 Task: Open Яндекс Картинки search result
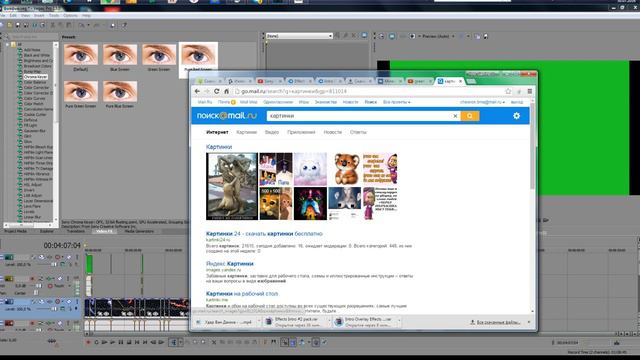coord(230,264)
